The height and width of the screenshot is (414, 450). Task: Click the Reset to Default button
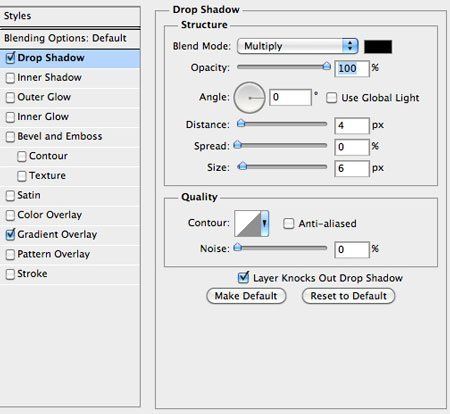(x=349, y=296)
